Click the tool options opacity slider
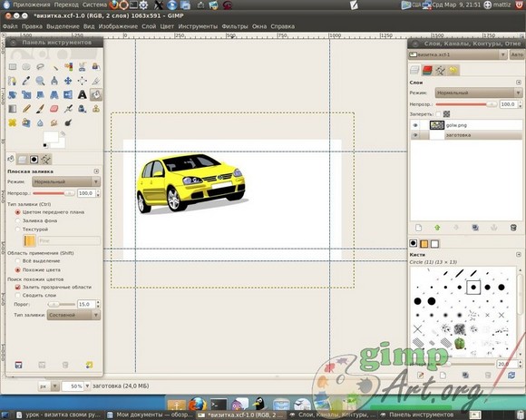Viewport: 526px width, 420px height. click(54, 193)
